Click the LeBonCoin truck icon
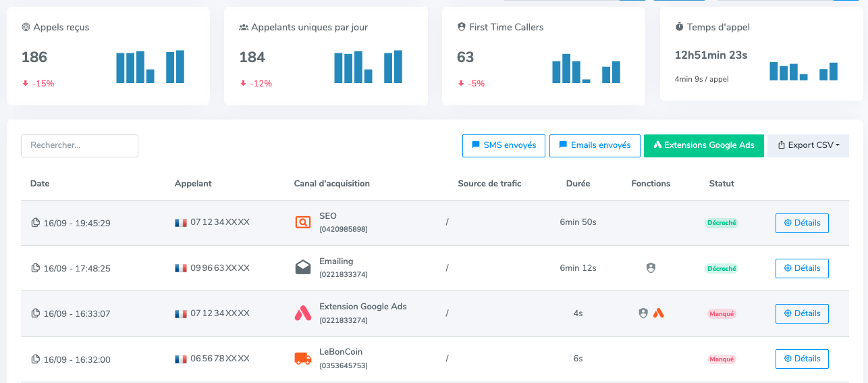The image size is (868, 383). (303, 359)
